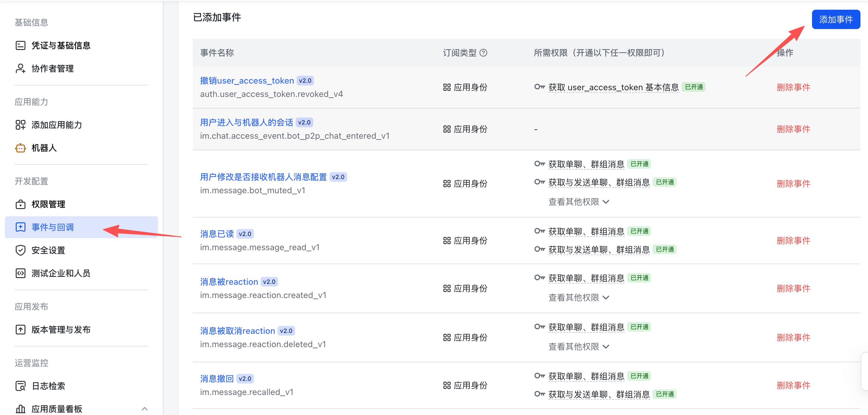Open 获取 user_access_token 基本信息 permission
The height and width of the screenshot is (415, 868).
coord(613,87)
